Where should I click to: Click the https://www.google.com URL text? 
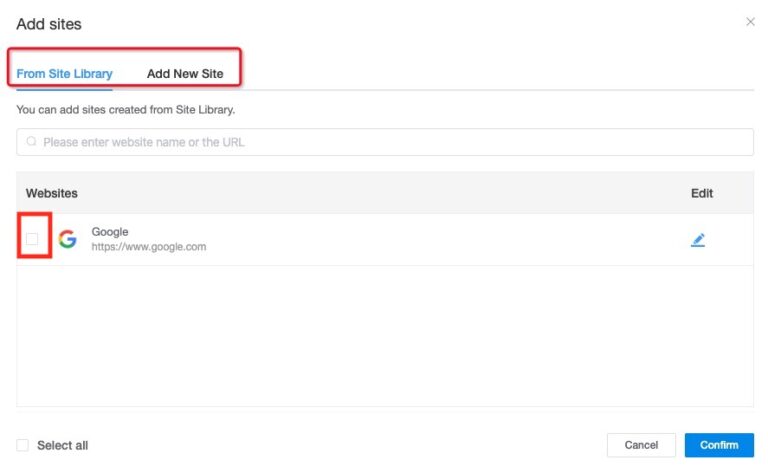(149, 247)
